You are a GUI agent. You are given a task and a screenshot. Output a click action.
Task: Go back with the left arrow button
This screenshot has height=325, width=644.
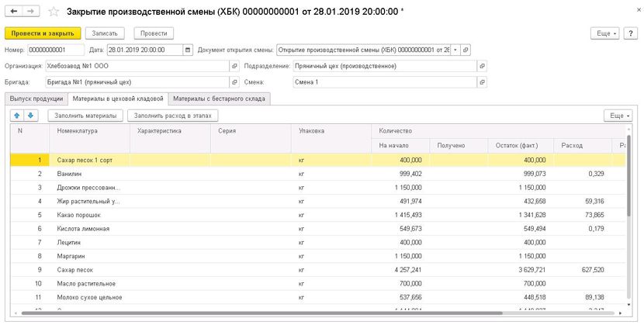[13, 11]
